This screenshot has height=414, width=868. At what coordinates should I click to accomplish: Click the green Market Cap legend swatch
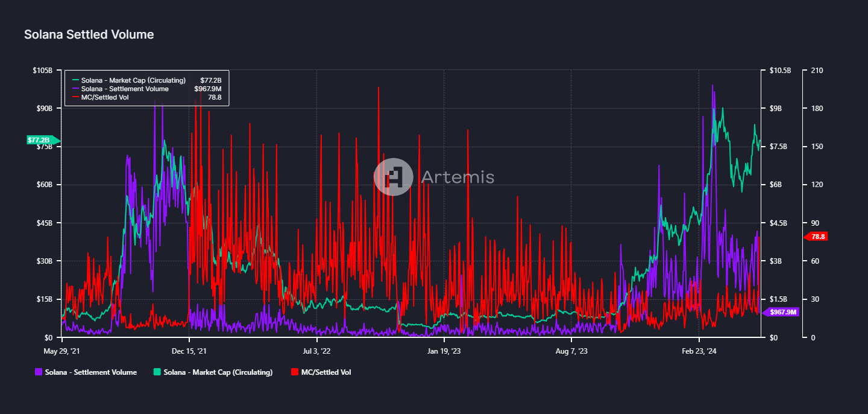click(157, 372)
